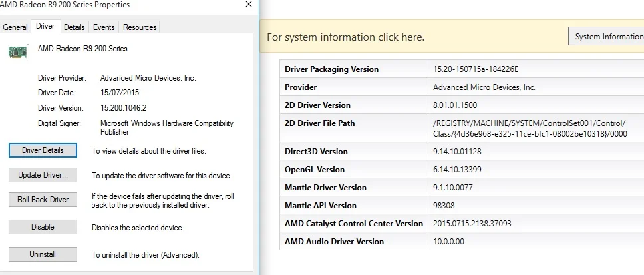Go to the Events tab
Image resolution: width=644 pixels, height=275 pixels.
click(x=104, y=27)
